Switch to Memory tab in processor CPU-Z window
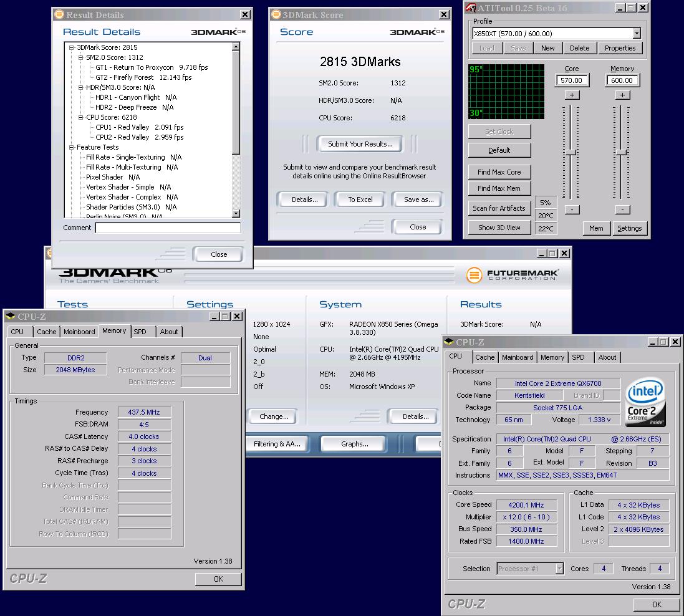The height and width of the screenshot is (616, 684). [552, 357]
